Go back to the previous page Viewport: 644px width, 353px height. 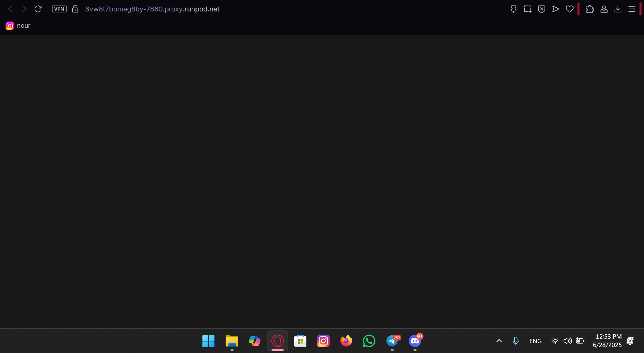point(10,9)
